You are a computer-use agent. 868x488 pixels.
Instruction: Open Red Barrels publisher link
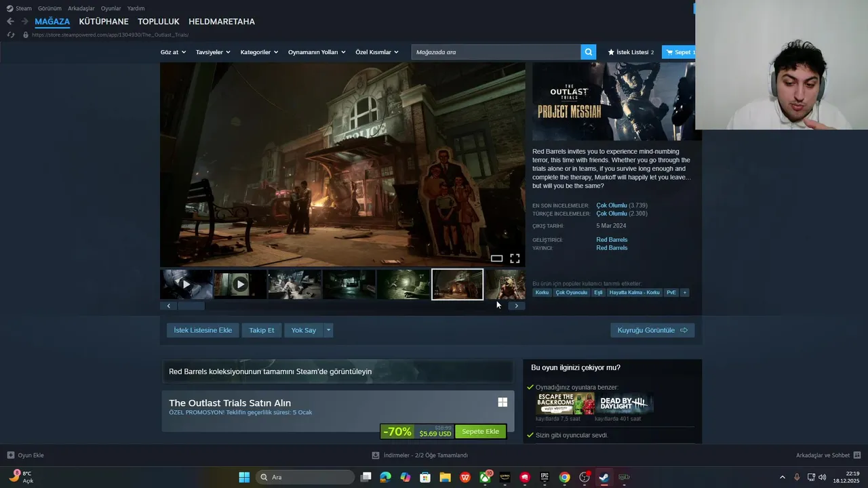pos(612,248)
